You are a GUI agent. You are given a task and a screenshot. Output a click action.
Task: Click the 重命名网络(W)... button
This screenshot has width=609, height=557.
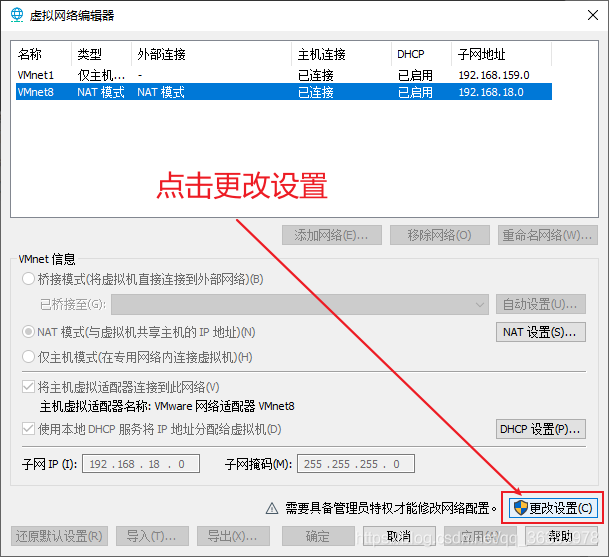click(548, 235)
